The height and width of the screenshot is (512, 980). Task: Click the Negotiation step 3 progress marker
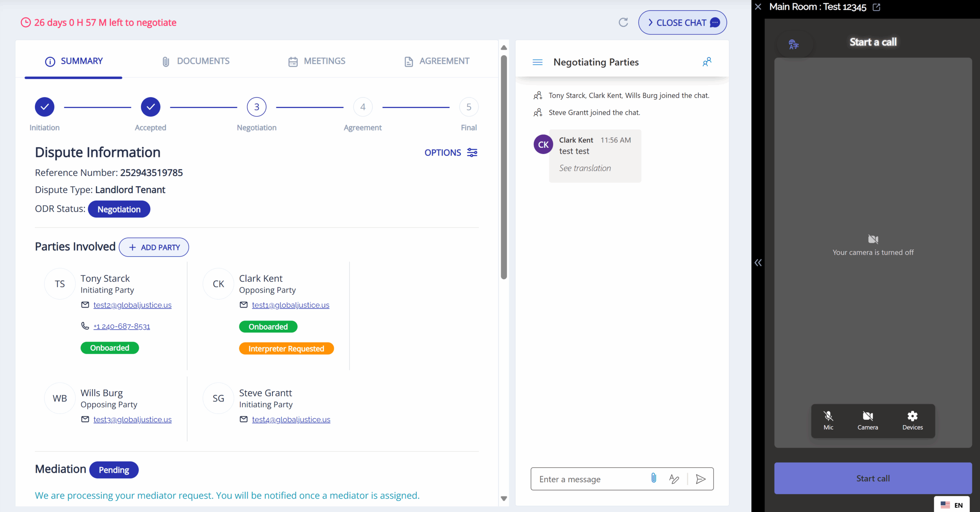tap(256, 107)
